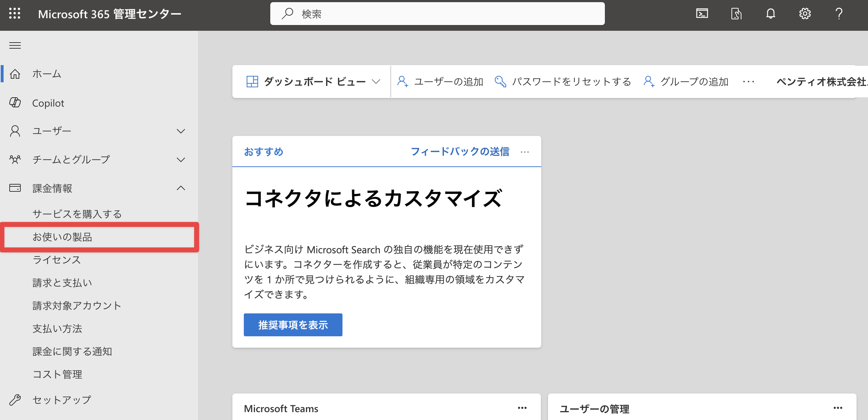The height and width of the screenshot is (420, 868).
Task: Expand the チームとグループ section chevron
Action: pos(181,160)
